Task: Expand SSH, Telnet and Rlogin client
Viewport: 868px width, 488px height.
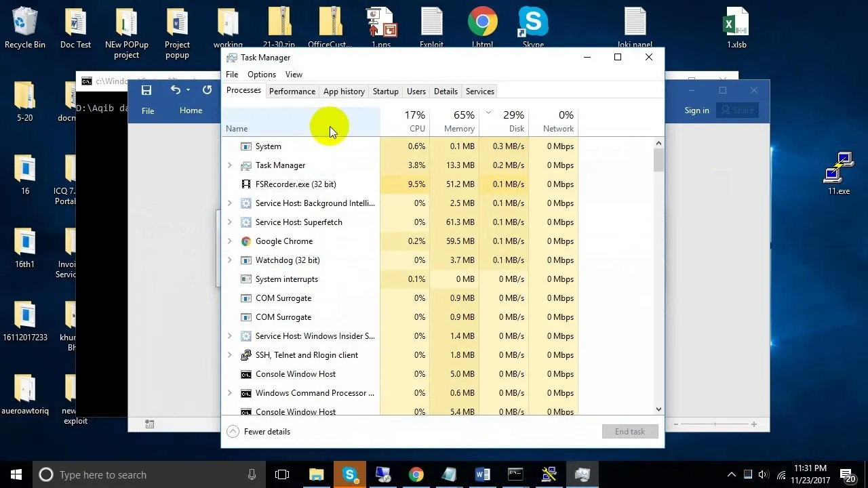Action: click(229, 355)
